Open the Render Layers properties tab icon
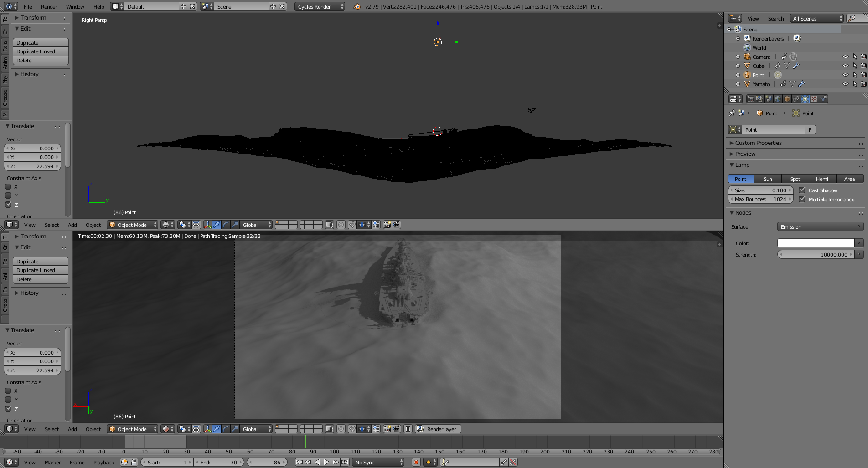Screen dimensions: 868x468 point(759,99)
